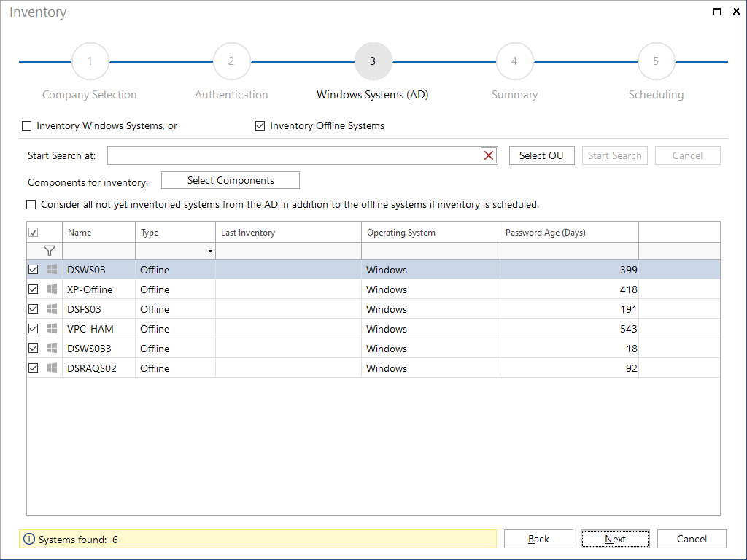This screenshot has width=747, height=560.
Task: Click password age value 191
Action: 628,309
